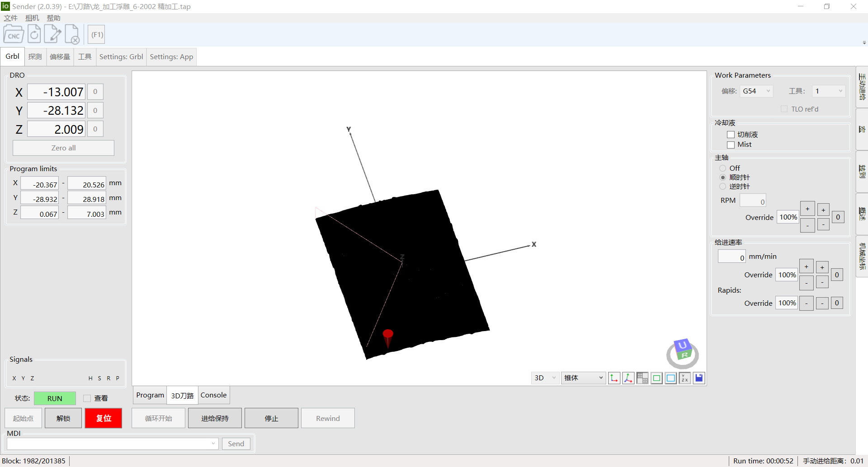
Task: Toggle the TLO ref'd checkbox
Action: 784,109
